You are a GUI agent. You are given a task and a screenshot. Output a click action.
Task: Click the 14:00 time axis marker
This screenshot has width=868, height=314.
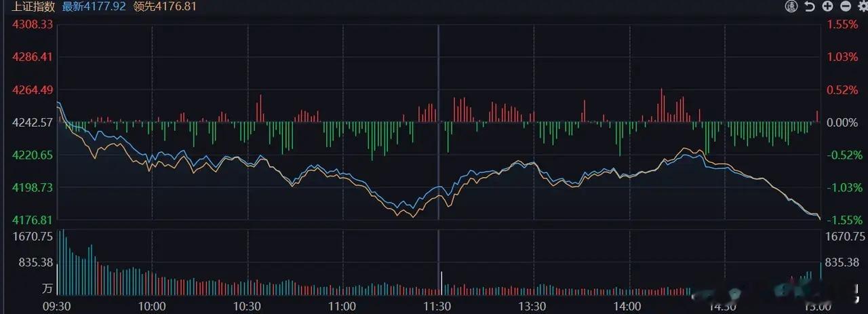coord(630,307)
